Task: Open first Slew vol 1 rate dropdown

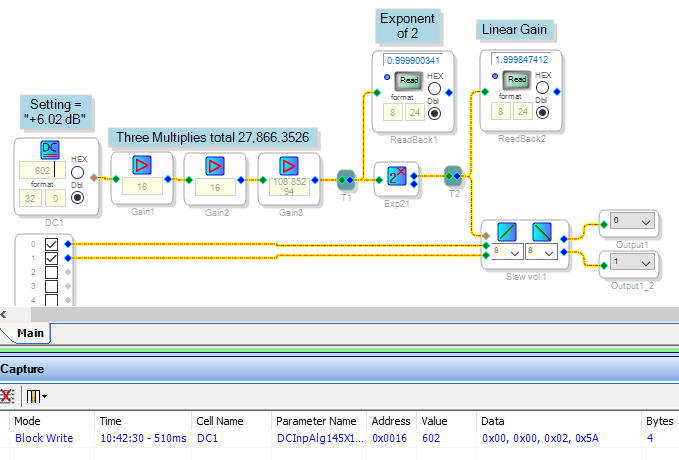Action: click(515, 253)
